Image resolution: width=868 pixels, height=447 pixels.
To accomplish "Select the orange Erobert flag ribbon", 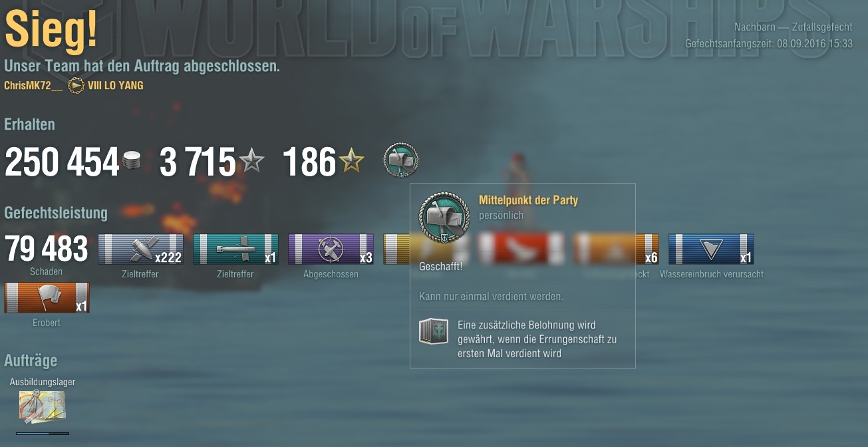I will coord(47,297).
